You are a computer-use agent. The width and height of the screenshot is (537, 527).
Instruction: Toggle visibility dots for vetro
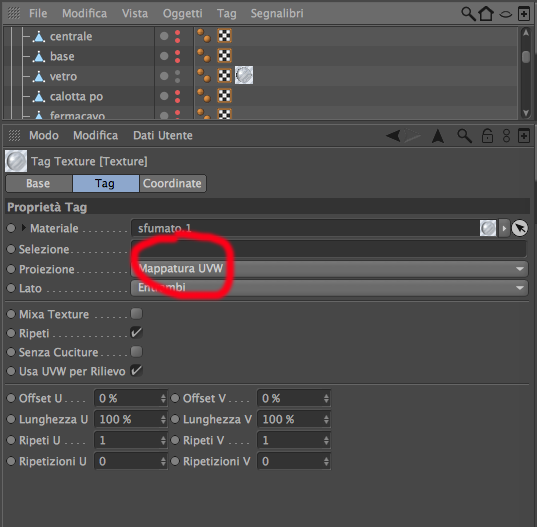point(177,76)
